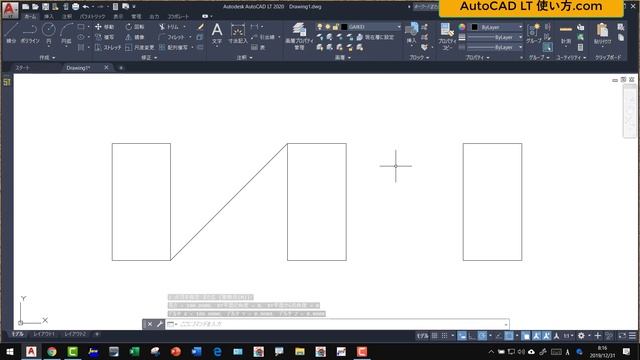Activate the Stretch (ストレッチ) command

[108, 47]
